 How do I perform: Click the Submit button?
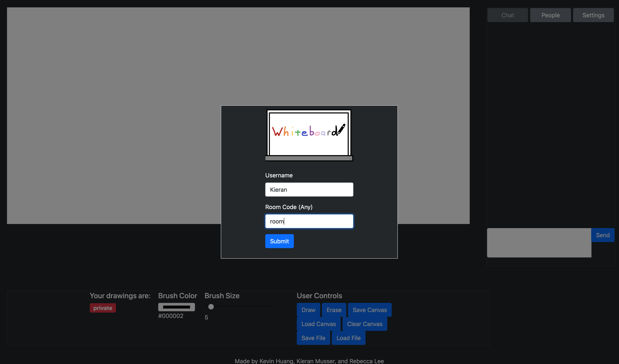point(279,241)
